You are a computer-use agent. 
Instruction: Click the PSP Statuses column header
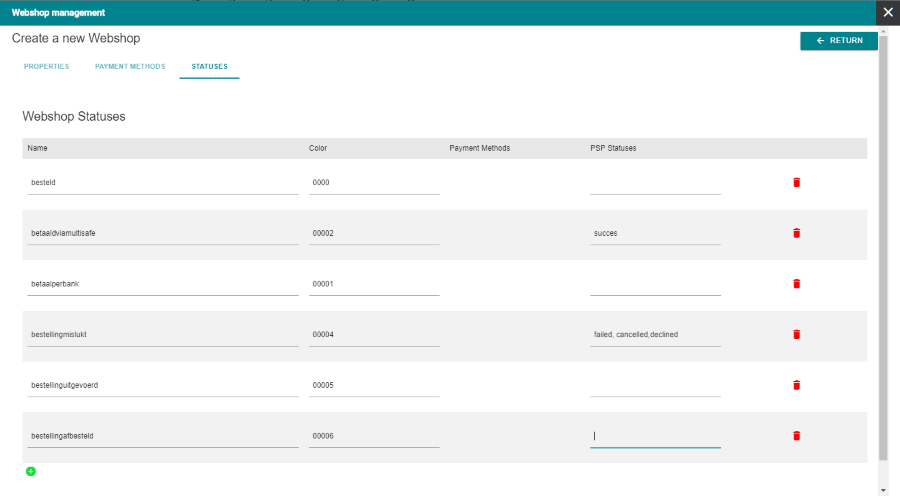point(613,148)
